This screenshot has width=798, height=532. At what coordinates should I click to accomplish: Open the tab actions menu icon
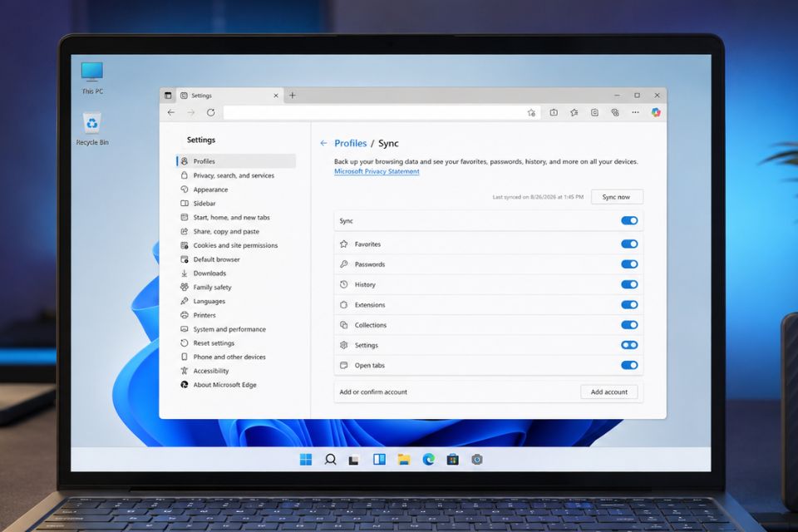(168, 96)
